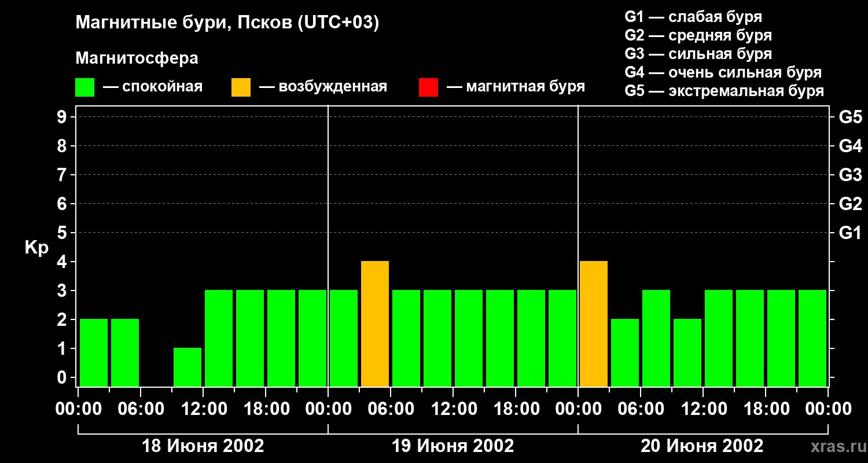Click the first green bar of 18 June
Image resolution: width=868 pixels, height=463 pixels.
tap(94, 353)
